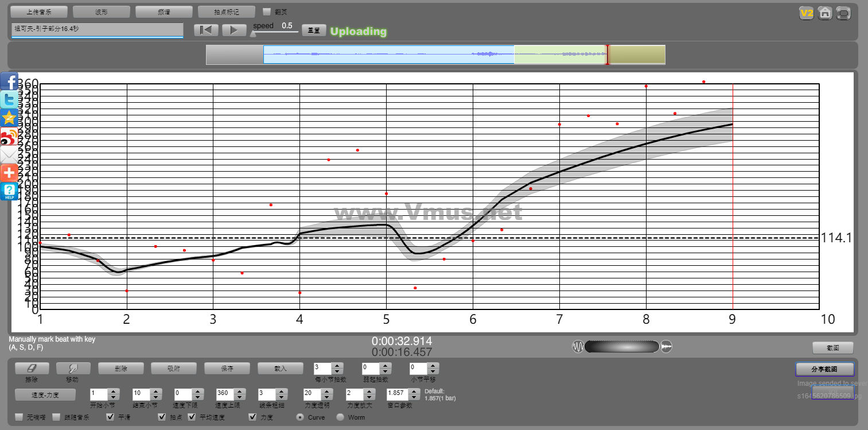Click the 保存 save button

click(227, 368)
